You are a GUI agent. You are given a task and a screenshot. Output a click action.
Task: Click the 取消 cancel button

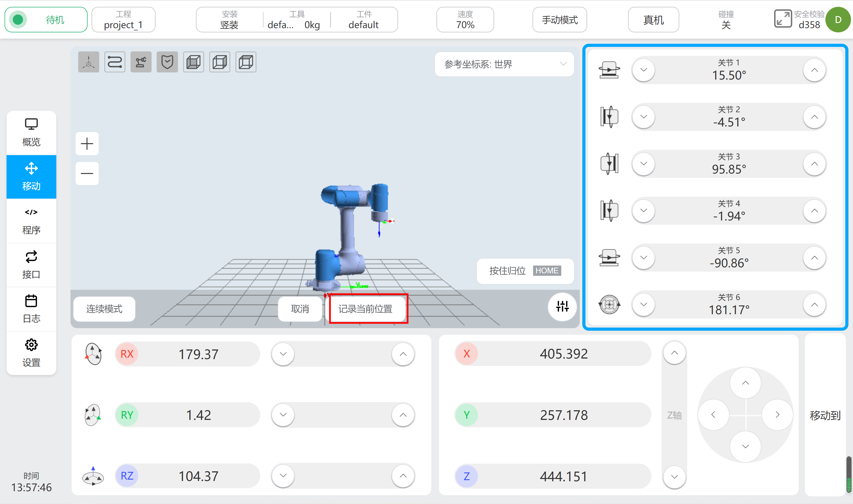tap(300, 309)
